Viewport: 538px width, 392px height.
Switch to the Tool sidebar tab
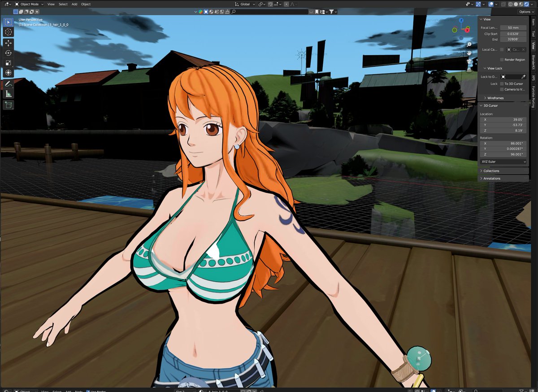point(533,34)
